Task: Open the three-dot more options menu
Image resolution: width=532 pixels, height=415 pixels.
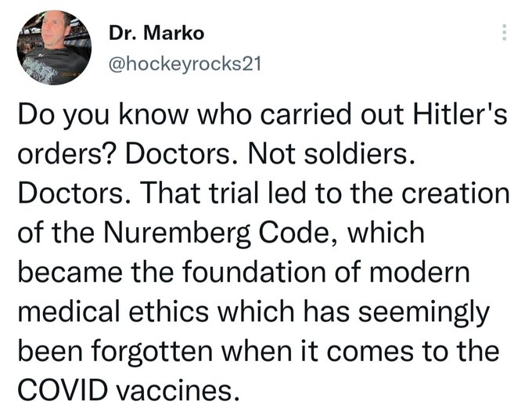Action: click(505, 31)
